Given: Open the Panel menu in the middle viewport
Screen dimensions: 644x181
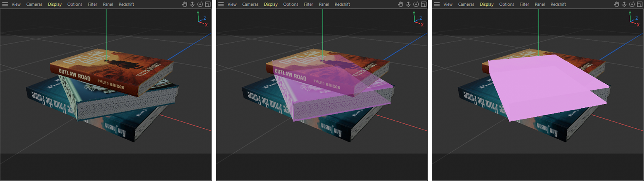Looking at the screenshot, I should (324, 4).
